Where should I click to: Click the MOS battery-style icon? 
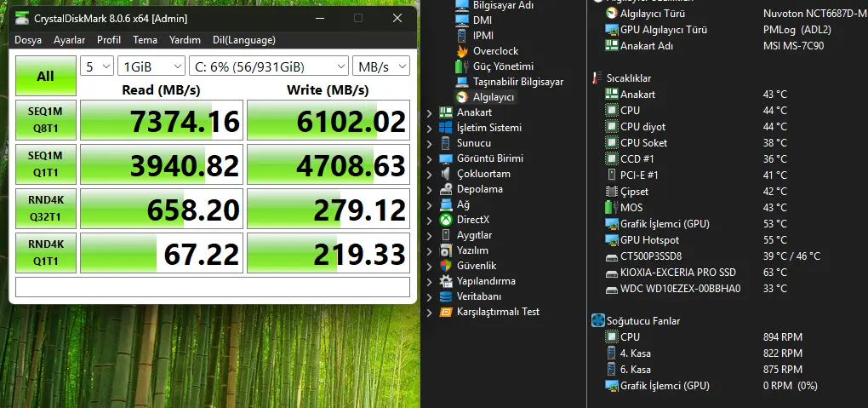point(611,207)
